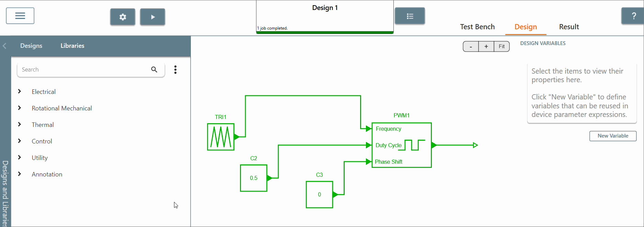644x227 pixels.
Task: Open simulation settings gear
Action: coord(123,17)
